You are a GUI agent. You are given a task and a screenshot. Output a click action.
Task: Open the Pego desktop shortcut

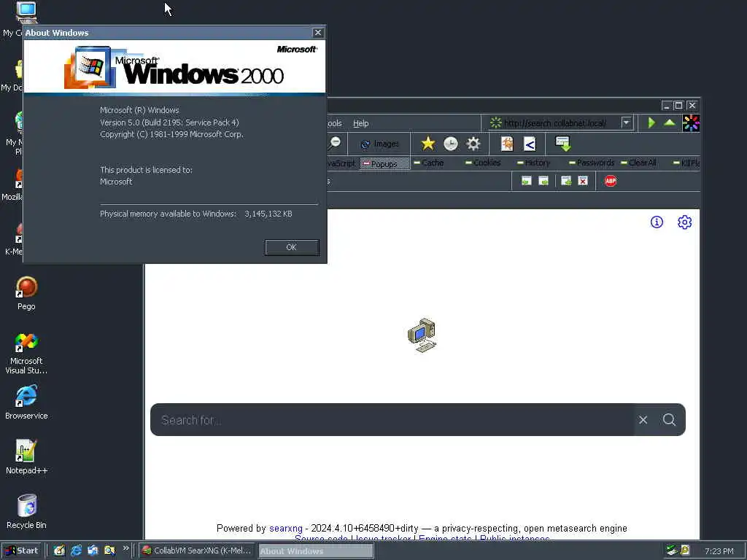[x=26, y=293]
